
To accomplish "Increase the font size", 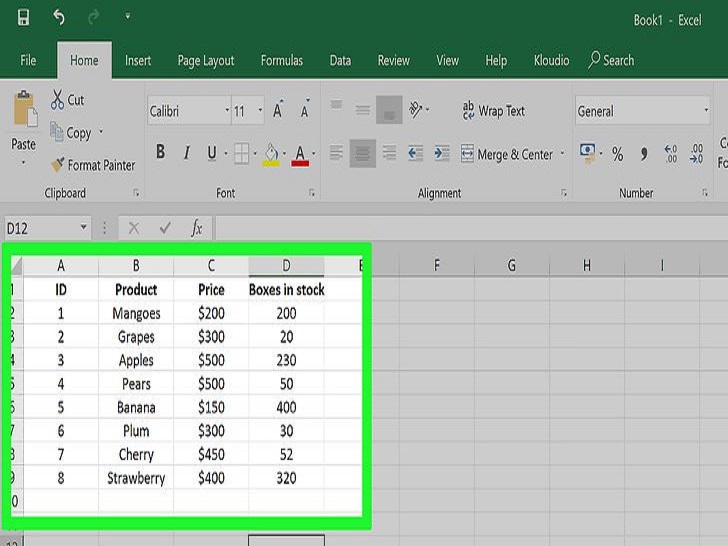I will 278,110.
